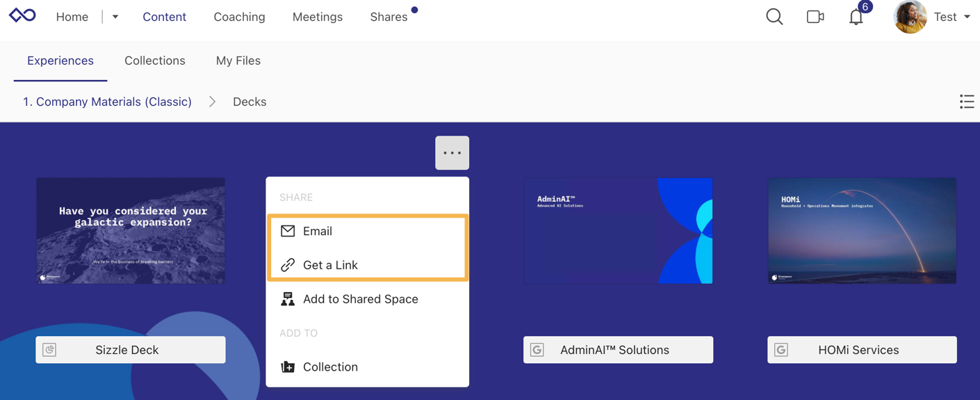Image resolution: width=980 pixels, height=400 pixels.
Task: Open the Sizzle Deck thumbnail
Action: coord(131,230)
